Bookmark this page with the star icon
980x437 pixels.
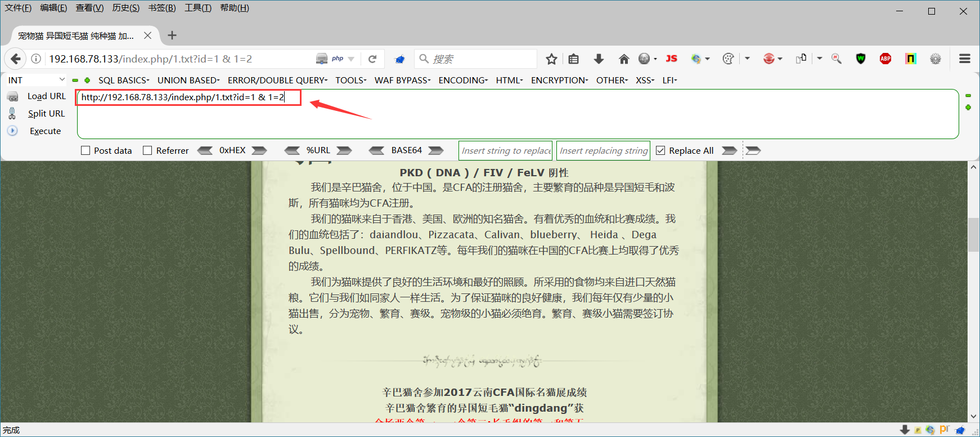pyautogui.click(x=551, y=59)
